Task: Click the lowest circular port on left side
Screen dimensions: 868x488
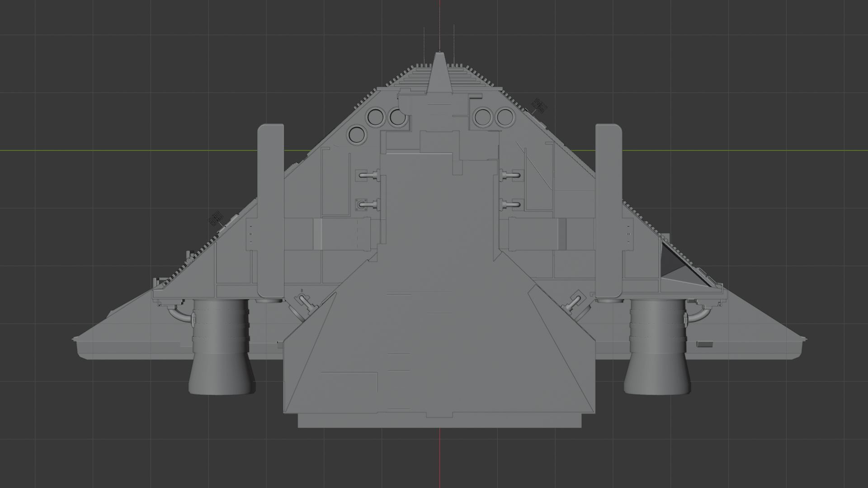Action: point(357,135)
